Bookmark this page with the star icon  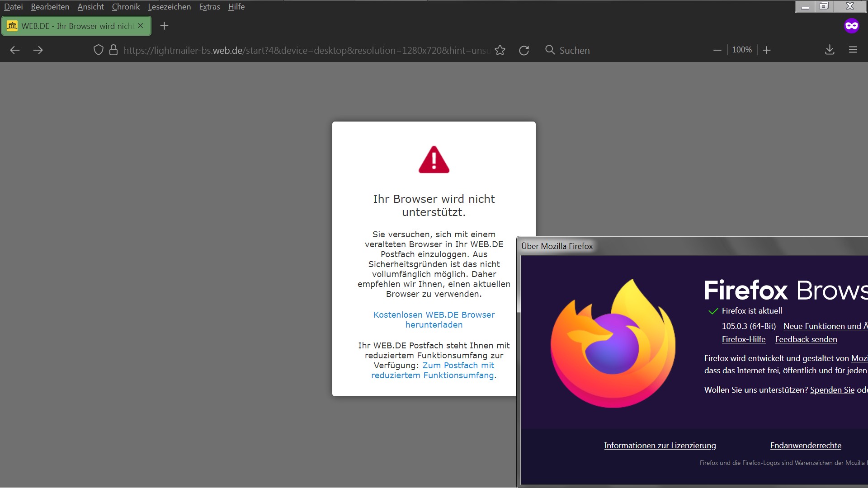click(x=500, y=50)
